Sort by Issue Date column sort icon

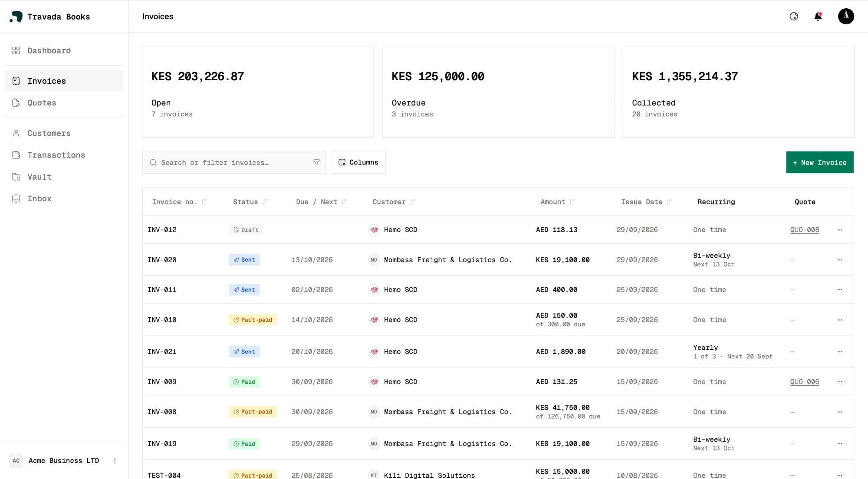pos(670,202)
